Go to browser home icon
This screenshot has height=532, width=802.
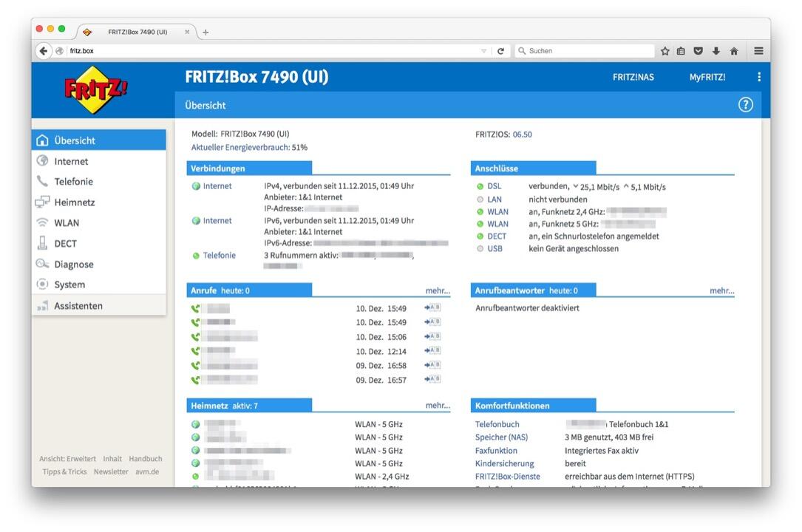tap(734, 50)
